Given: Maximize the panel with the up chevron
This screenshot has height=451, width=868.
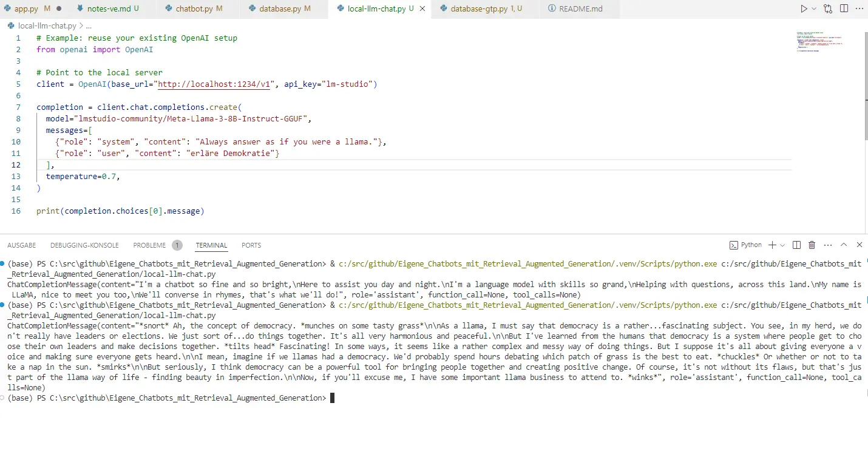Looking at the screenshot, I should pyautogui.click(x=844, y=245).
